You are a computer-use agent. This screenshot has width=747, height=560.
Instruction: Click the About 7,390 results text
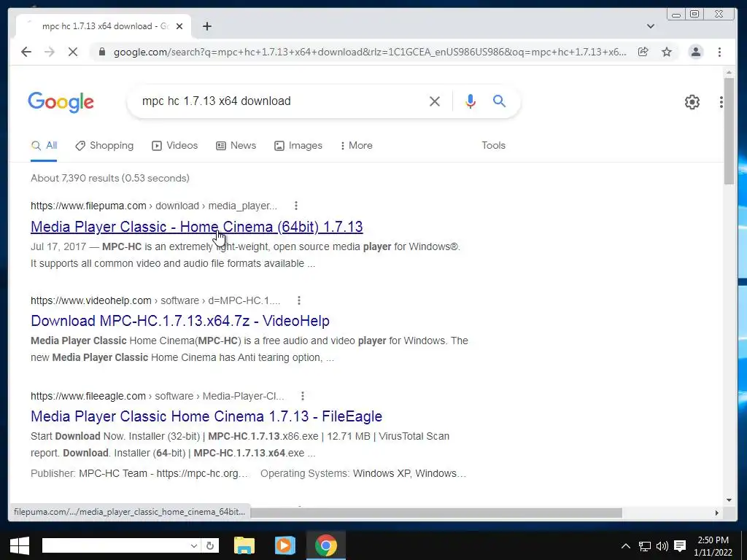[x=110, y=178]
